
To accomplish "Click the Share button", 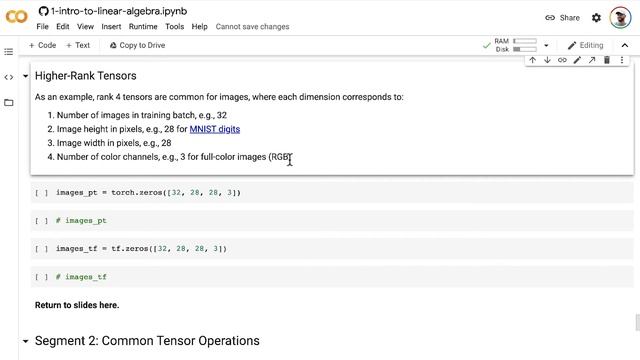I will [x=562, y=18].
